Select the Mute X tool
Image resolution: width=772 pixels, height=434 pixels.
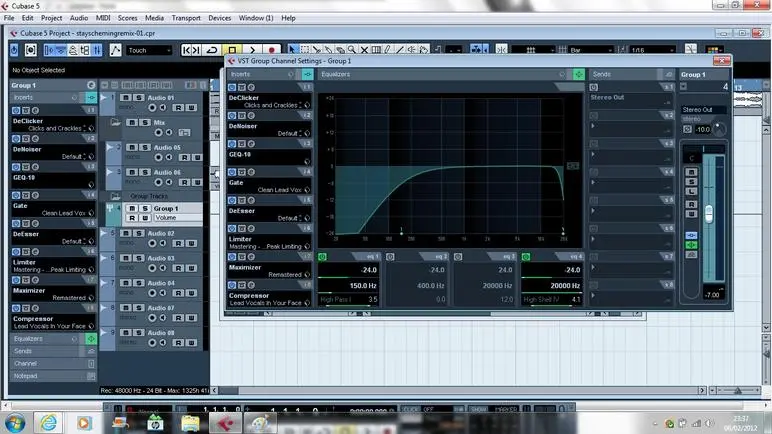click(x=364, y=50)
